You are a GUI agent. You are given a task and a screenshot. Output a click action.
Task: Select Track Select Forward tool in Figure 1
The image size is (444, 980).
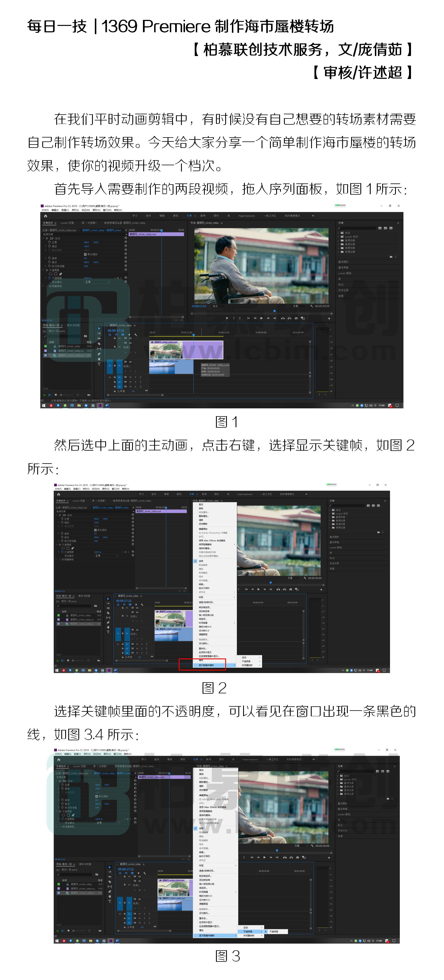point(99,334)
